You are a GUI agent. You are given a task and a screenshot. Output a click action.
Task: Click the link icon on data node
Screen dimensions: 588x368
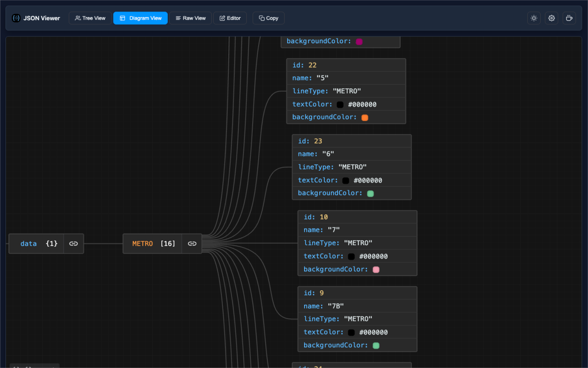click(x=73, y=243)
